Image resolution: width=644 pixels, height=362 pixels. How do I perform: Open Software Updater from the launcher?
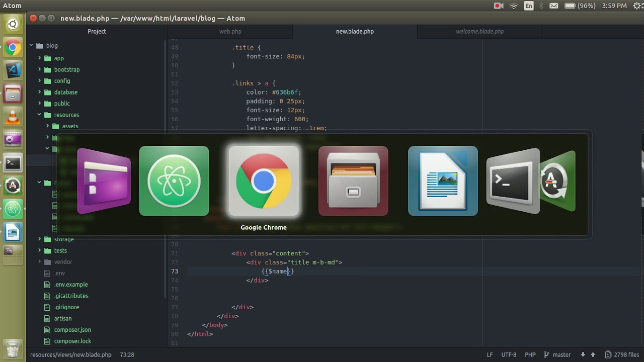pyautogui.click(x=13, y=186)
